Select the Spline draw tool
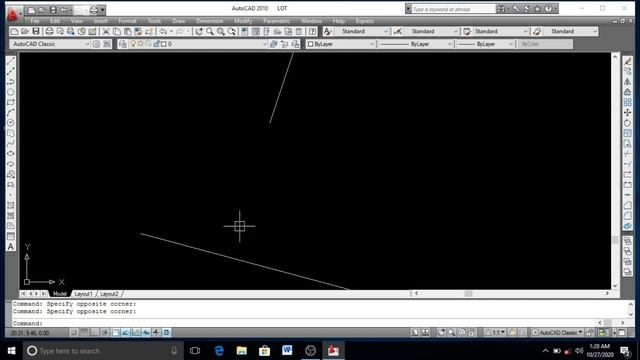640x360 pixels. click(x=11, y=143)
